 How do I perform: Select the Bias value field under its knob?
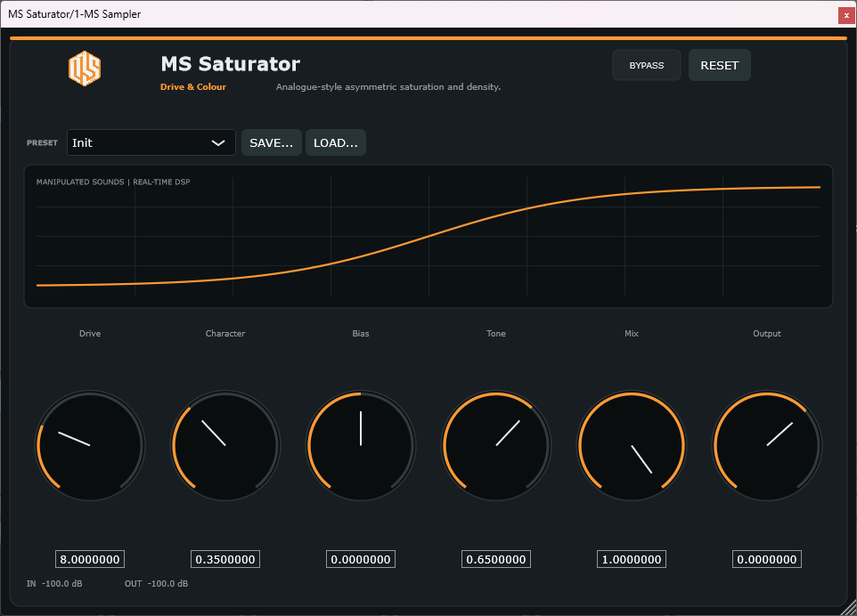tap(361, 559)
